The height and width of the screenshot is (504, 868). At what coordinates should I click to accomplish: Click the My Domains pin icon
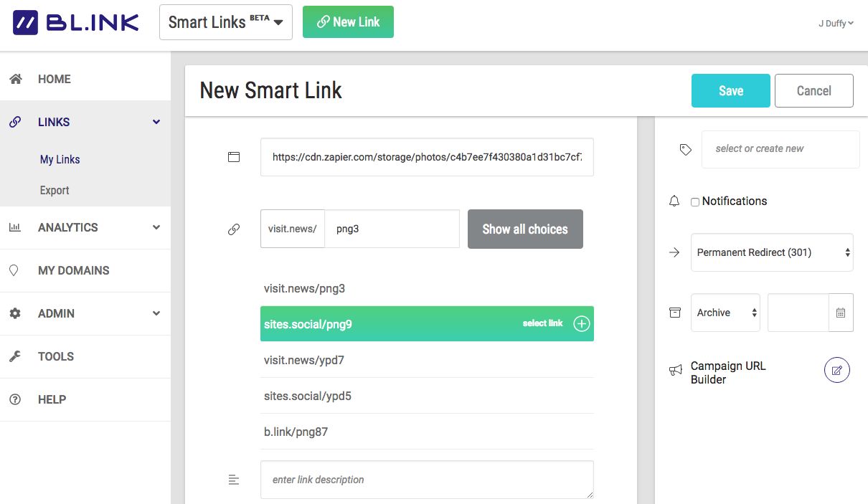(x=14, y=270)
